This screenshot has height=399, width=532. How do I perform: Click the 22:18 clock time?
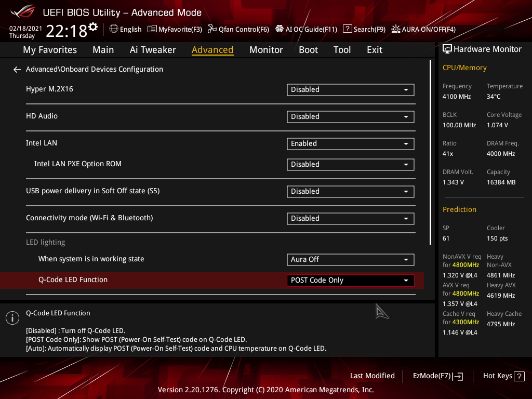[66, 31]
